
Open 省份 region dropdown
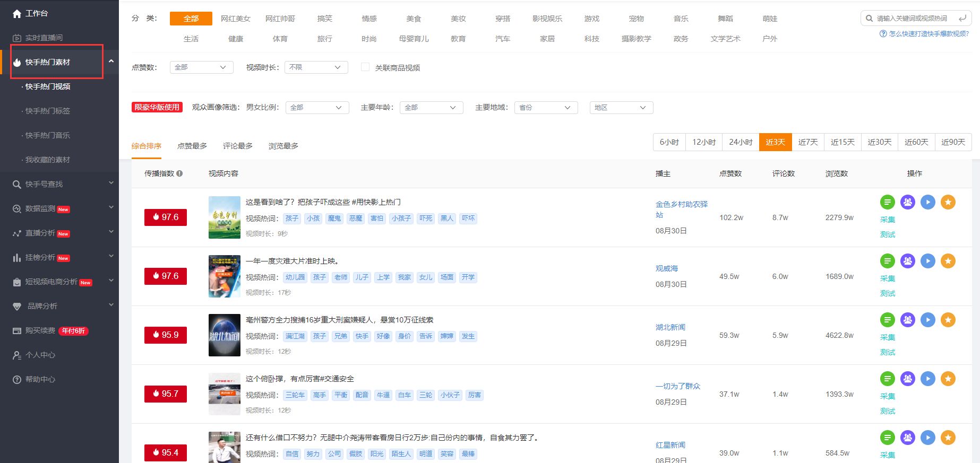click(x=546, y=108)
